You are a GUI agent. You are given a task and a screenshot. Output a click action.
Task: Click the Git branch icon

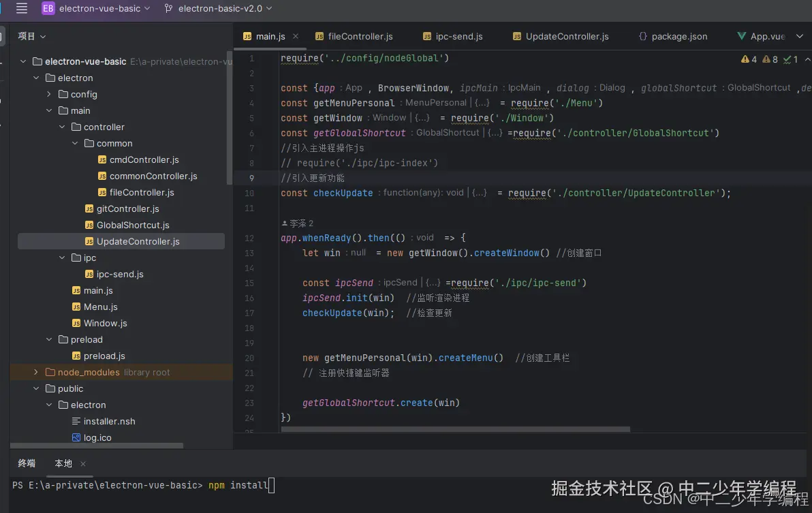point(168,8)
